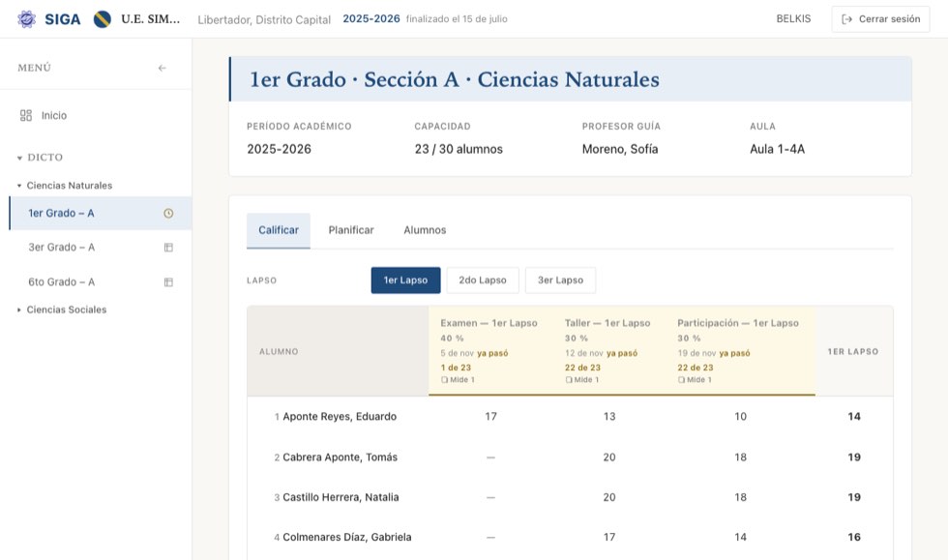This screenshot has width=948, height=560.
Task: Click the Participación — 1er Lapso column header
Action: (x=737, y=324)
